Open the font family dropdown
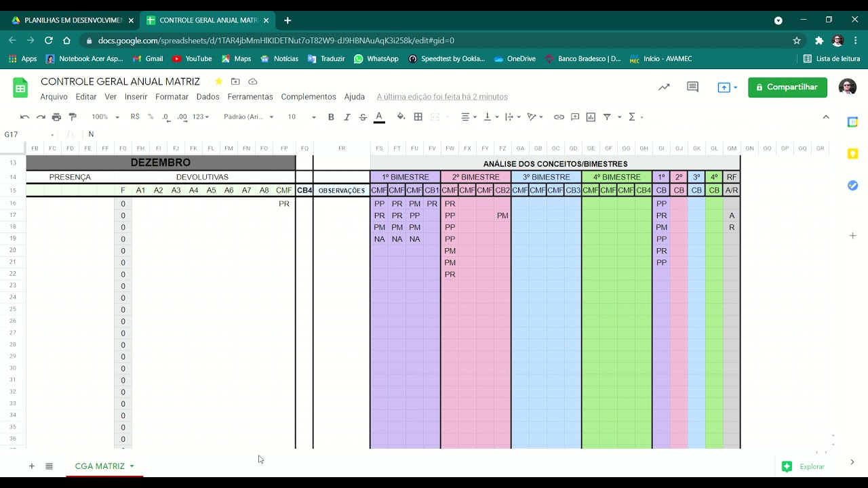The image size is (868, 488). tap(249, 117)
